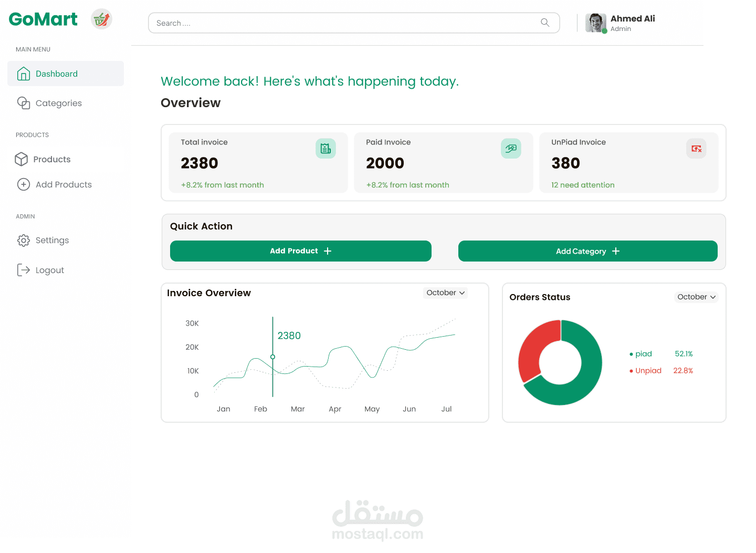Click the 'piad' legend entry
Viewport: 756px width, 553px height.
click(x=640, y=354)
